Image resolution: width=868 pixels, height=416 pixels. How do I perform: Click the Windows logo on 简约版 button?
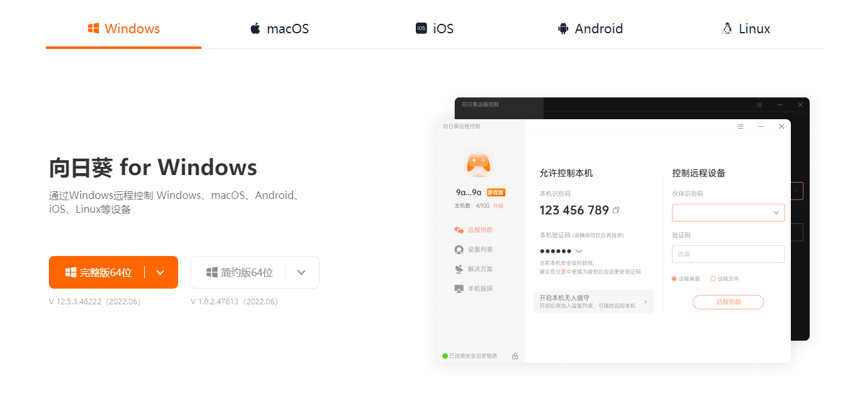click(212, 272)
